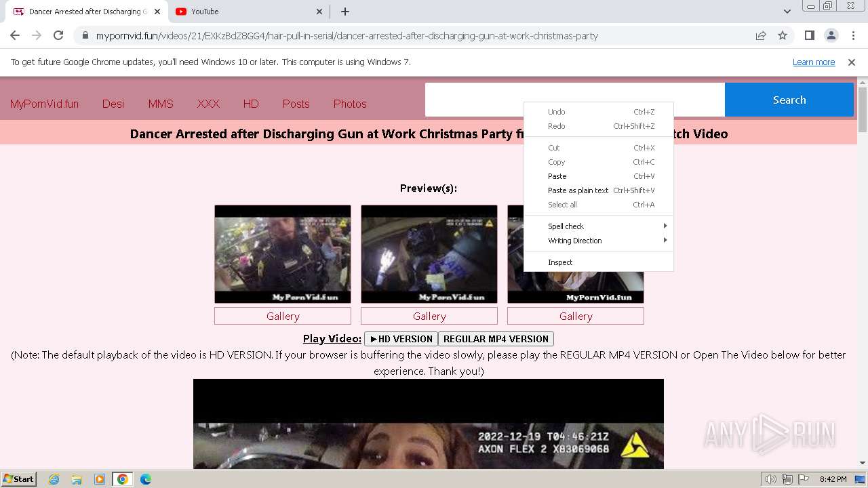Open the first preview thumbnail with officer
This screenshot has width=868, height=488.
[x=283, y=254]
